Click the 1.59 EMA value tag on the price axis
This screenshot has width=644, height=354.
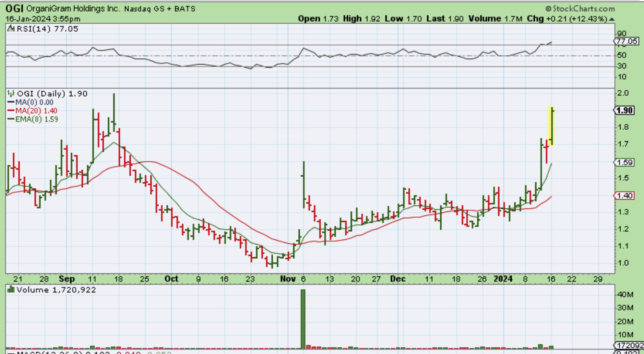click(624, 163)
